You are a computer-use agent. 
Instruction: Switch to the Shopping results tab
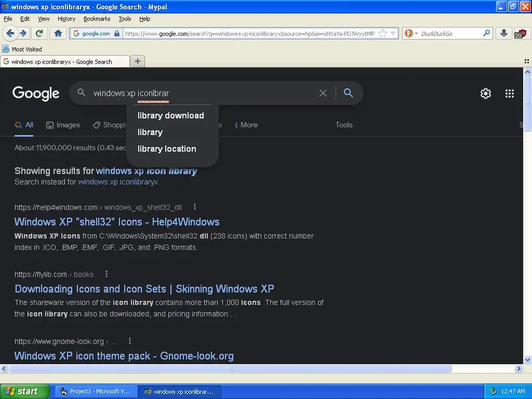point(110,125)
